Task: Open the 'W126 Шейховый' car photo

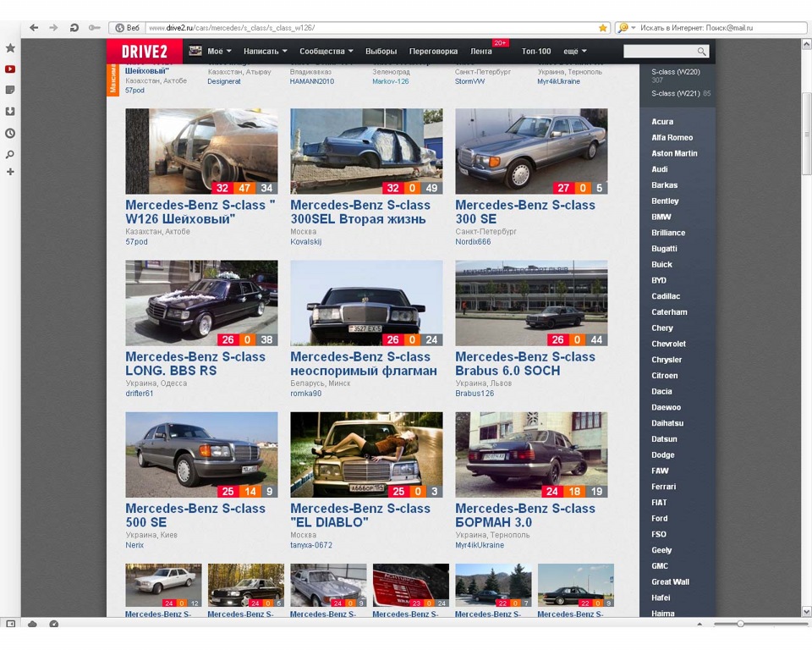Action: (x=201, y=151)
